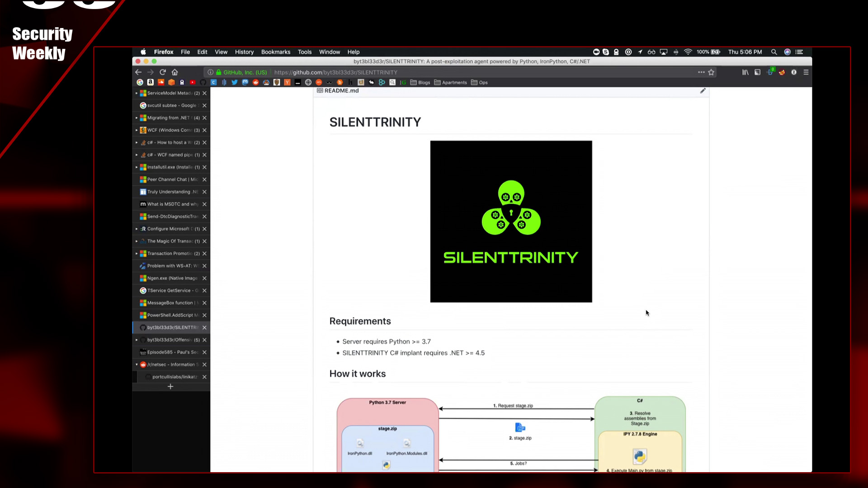Open the Firefox hamburger menu
868x488 pixels.
(x=806, y=72)
